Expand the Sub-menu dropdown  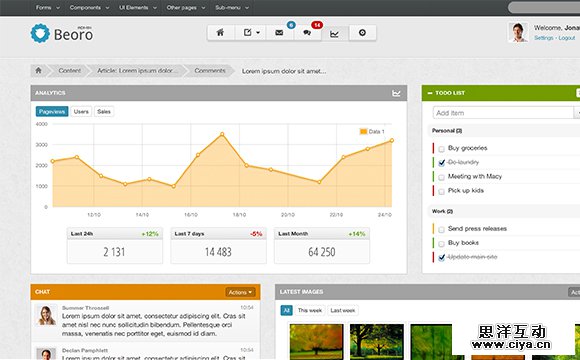click(x=232, y=7)
